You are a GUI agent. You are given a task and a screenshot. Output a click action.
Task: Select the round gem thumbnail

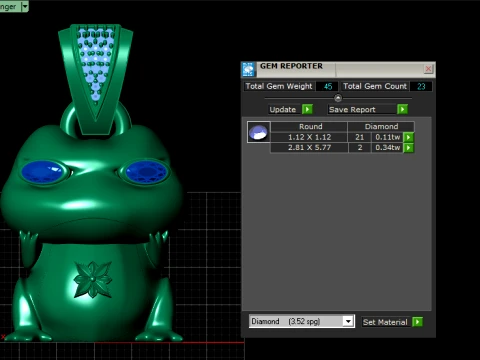coord(259,132)
